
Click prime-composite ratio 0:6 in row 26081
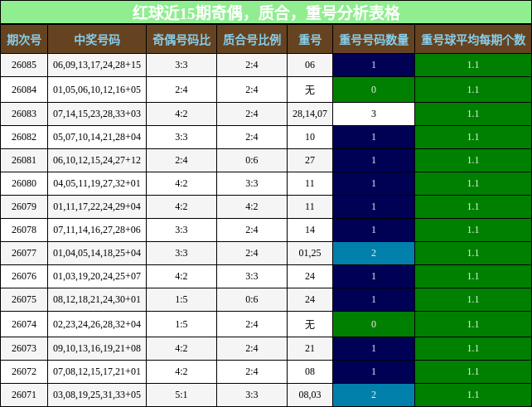252,160
